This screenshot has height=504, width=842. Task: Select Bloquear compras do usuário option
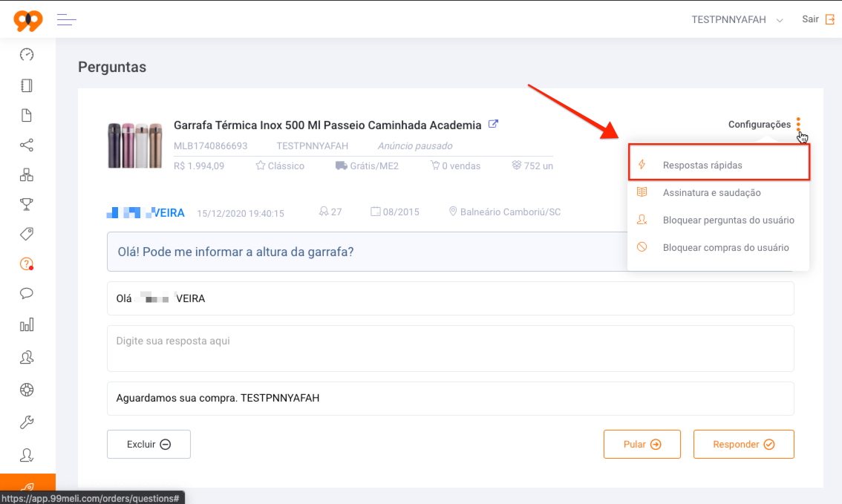point(719,247)
